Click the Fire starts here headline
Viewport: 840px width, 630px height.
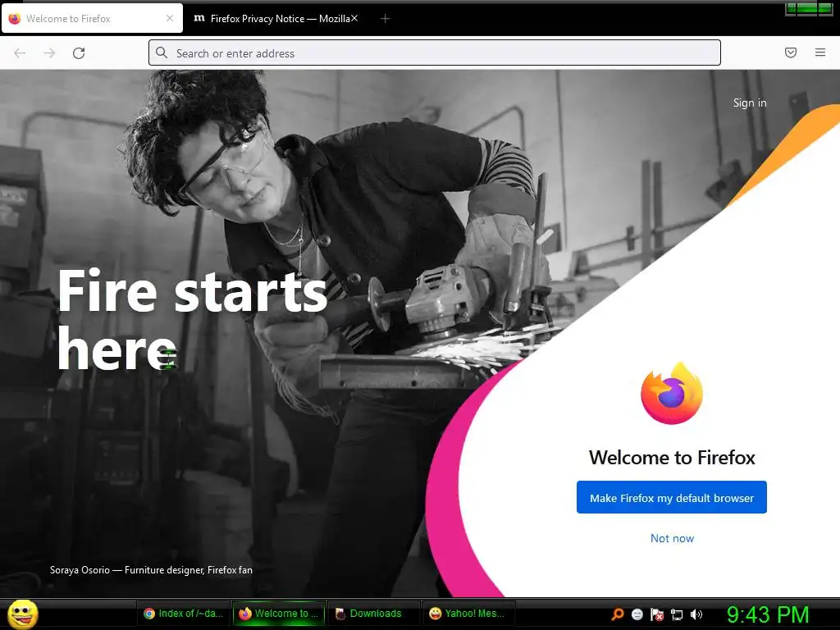[192, 319]
